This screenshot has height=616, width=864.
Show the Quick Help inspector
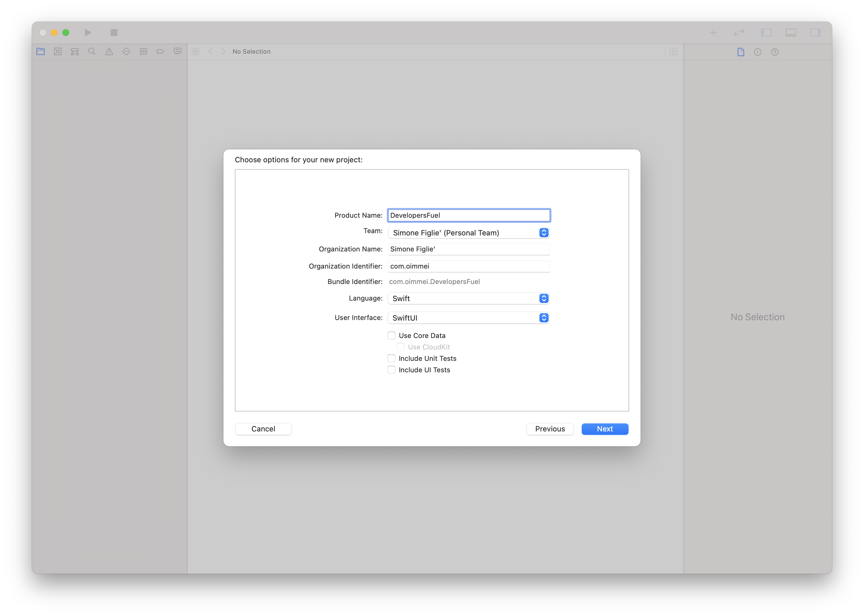tap(775, 52)
